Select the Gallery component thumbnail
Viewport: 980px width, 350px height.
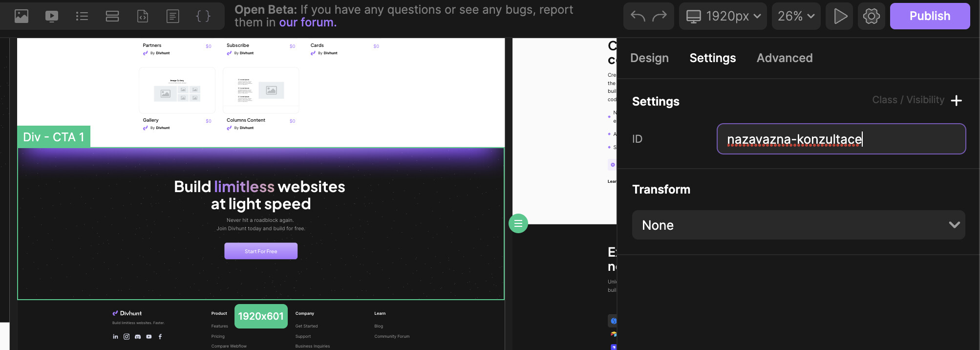point(177,90)
